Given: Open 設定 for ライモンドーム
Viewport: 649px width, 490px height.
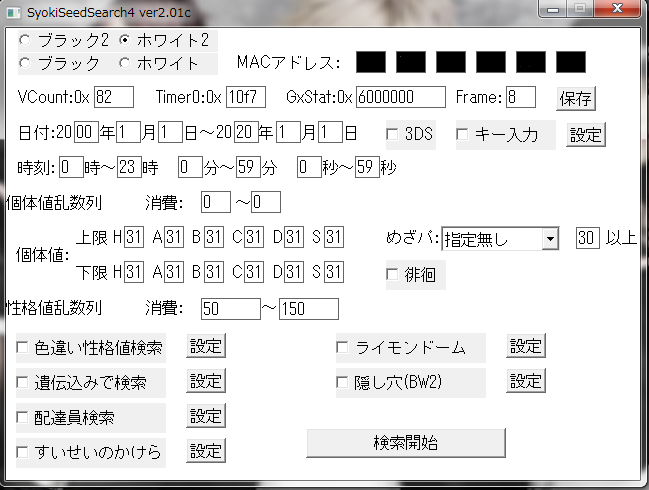Looking at the screenshot, I should point(526,346).
